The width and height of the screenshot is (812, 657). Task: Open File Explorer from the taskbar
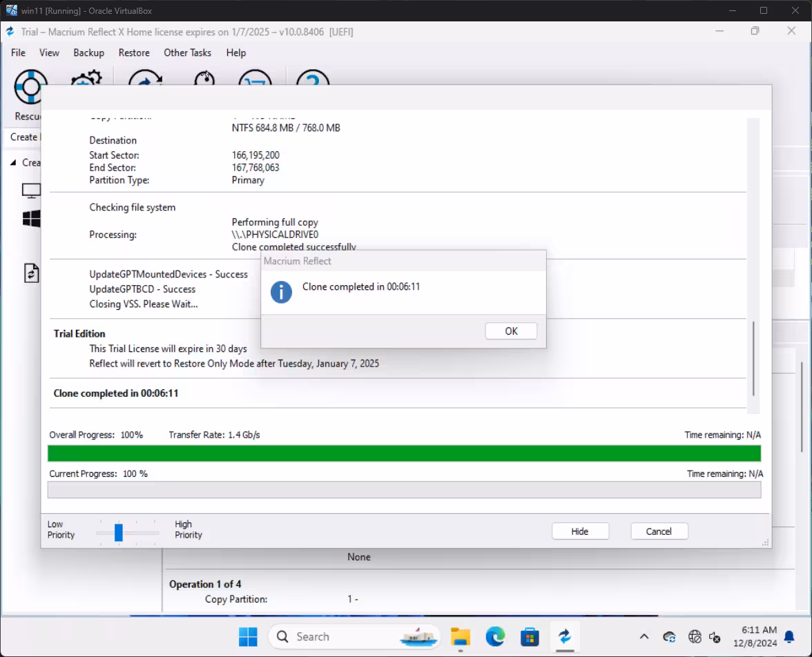point(461,637)
